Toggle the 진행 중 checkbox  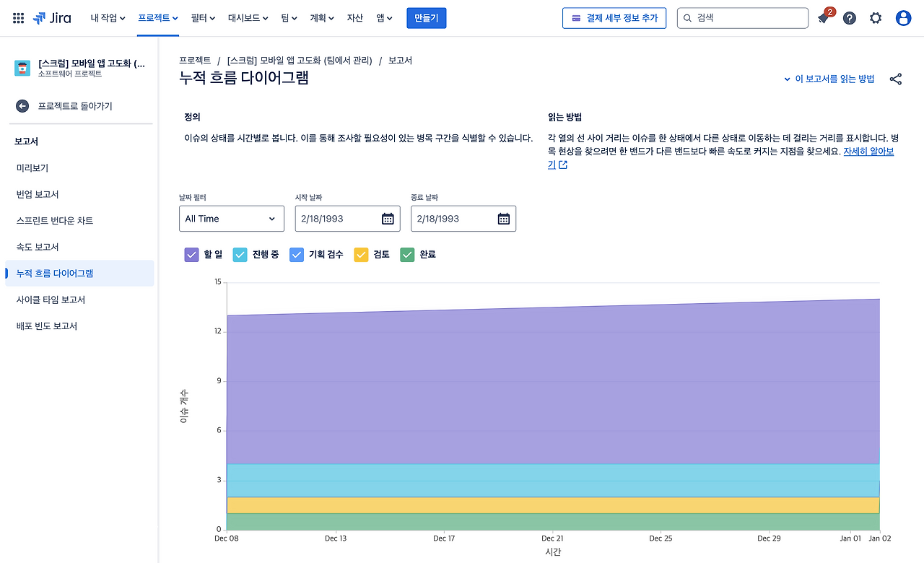(x=239, y=254)
